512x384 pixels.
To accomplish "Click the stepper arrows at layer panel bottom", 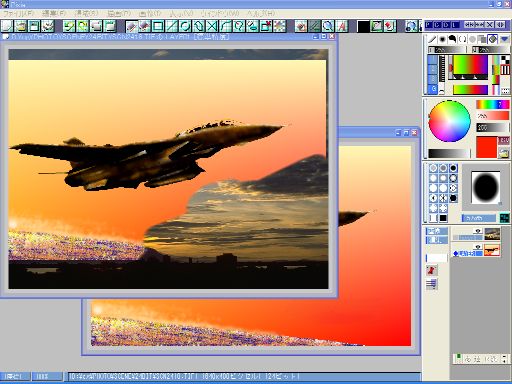I will point(504,359).
